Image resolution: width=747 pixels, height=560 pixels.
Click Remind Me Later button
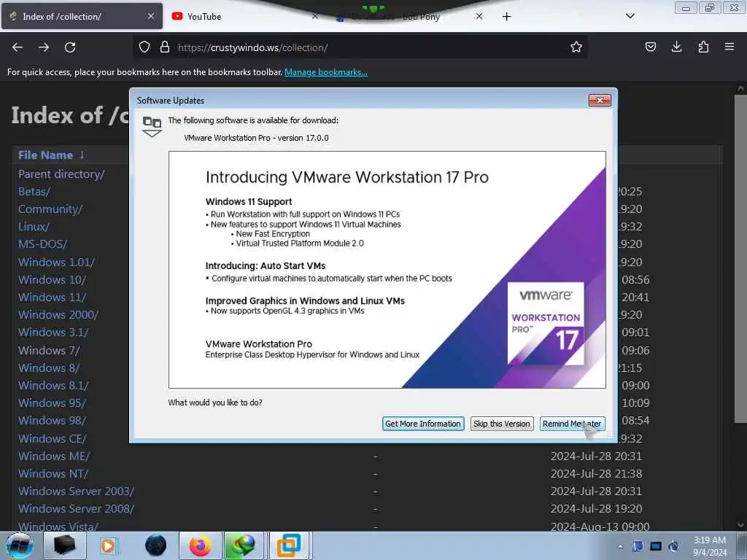point(572,424)
